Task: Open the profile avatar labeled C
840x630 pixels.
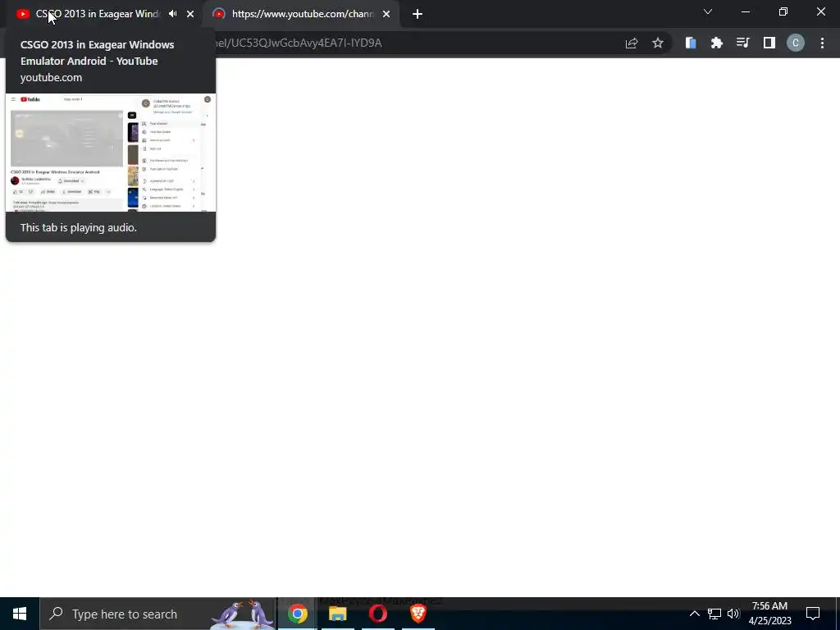Action: coord(796,43)
